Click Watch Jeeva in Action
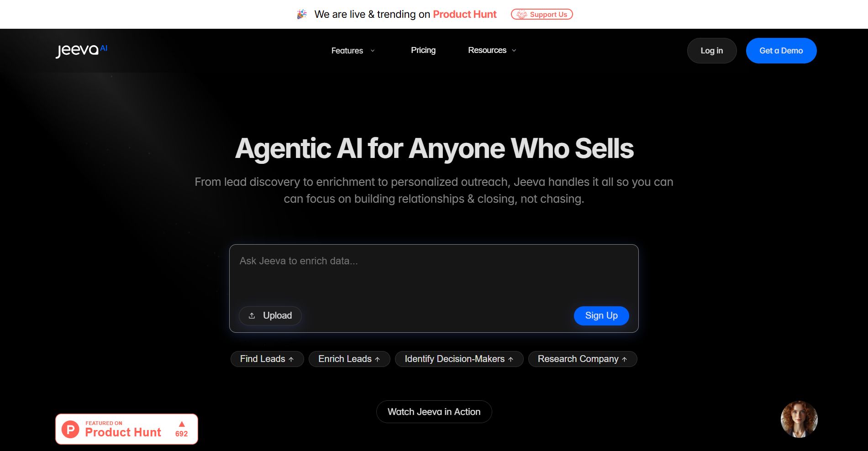The width and height of the screenshot is (868, 451). (434, 412)
